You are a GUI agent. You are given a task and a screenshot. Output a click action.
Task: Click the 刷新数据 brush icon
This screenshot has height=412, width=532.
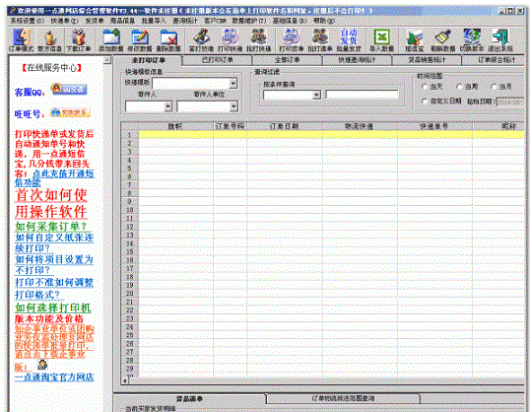442,40
